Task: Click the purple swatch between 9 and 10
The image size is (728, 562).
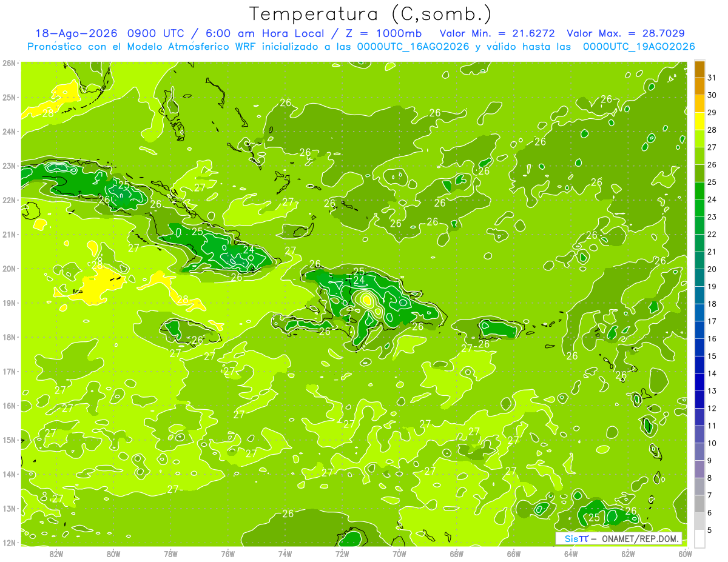Action: [699, 452]
